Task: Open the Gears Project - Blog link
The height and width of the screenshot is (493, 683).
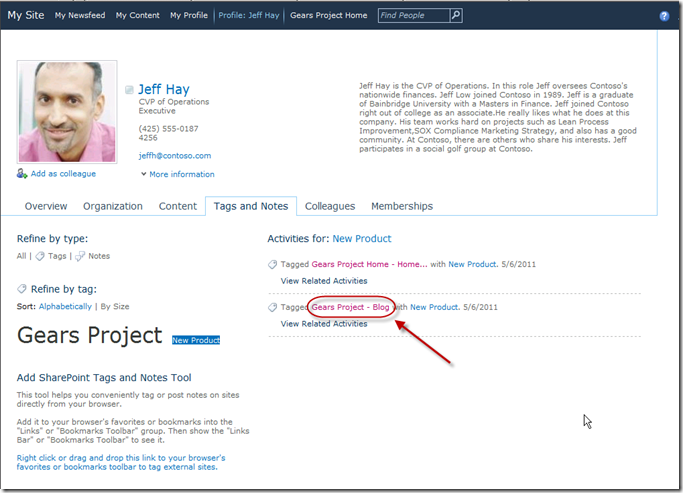Action: tap(350, 307)
